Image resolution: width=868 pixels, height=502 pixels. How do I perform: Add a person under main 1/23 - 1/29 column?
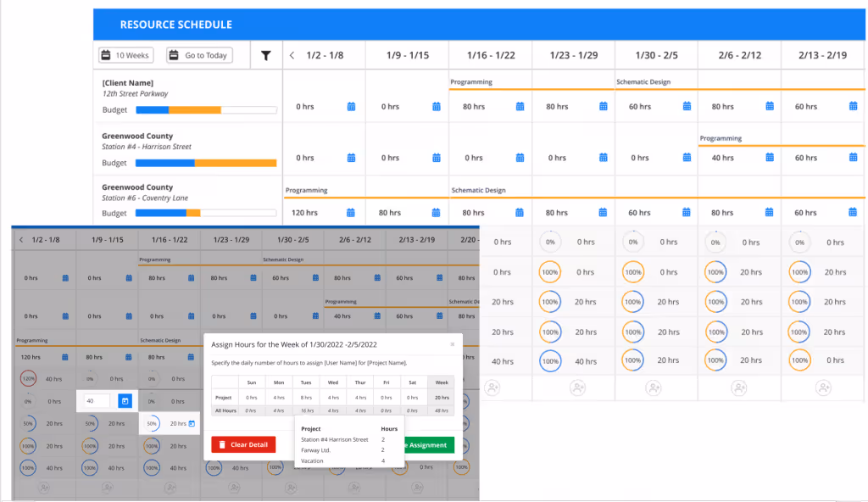pyautogui.click(x=577, y=388)
